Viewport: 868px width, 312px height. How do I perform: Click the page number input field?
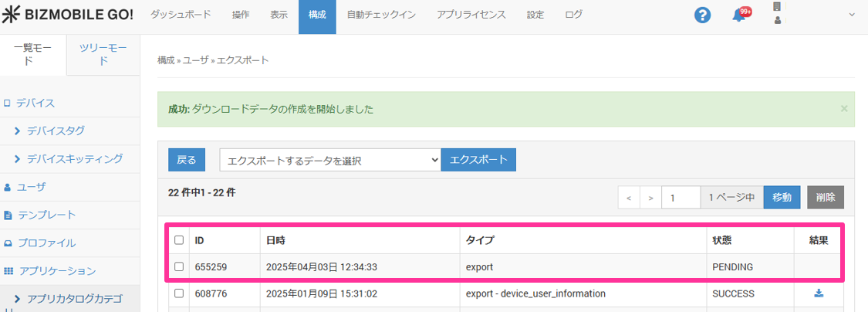click(x=681, y=198)
